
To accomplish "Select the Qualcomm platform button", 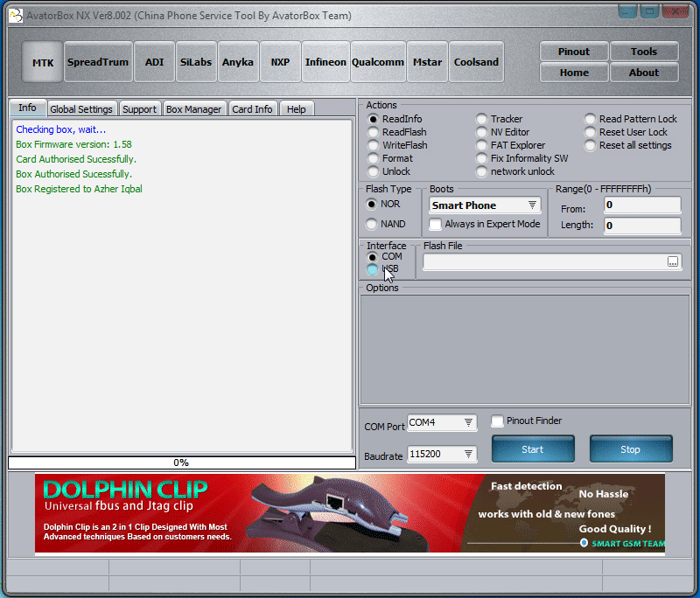I will (x=378, y=62).
